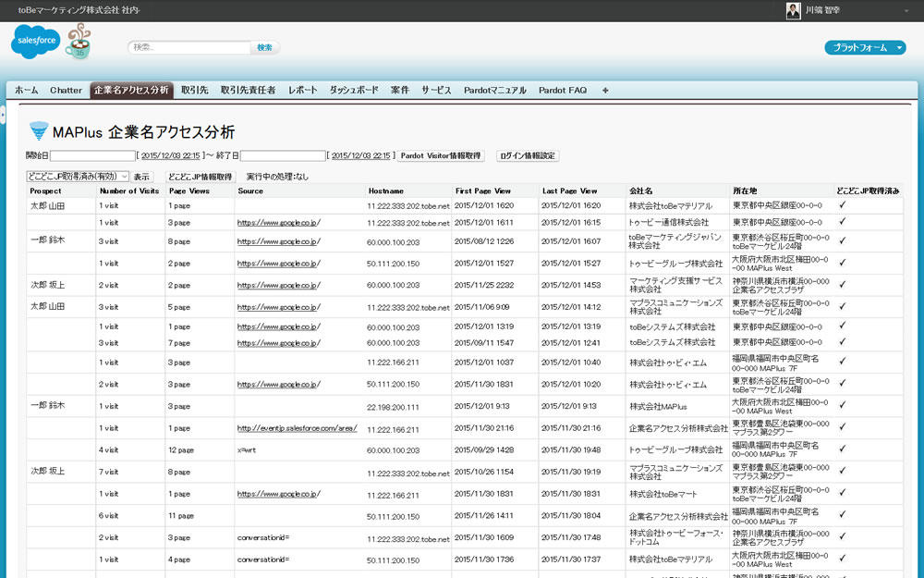924x578 pixels.
Task: Open the サービス tab
Action: click(437, 91)
